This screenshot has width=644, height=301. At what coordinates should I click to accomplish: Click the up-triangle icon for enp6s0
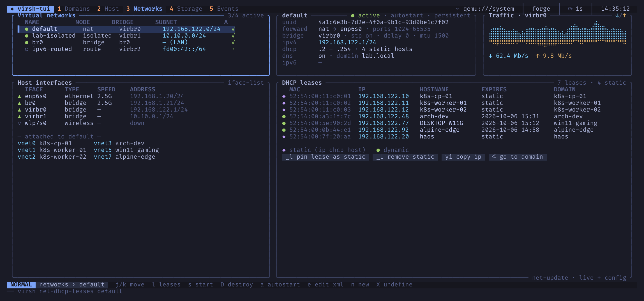point(19,96)
